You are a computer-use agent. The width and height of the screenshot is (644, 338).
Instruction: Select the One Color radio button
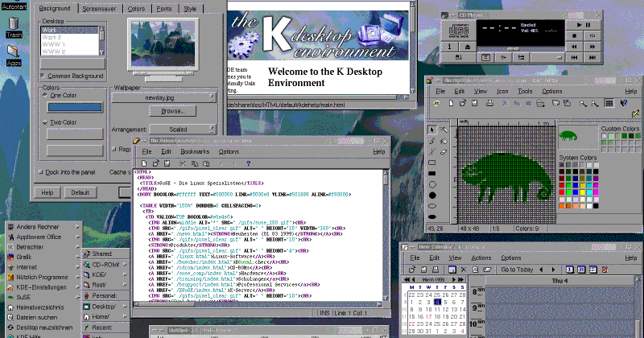click(45, 95)
